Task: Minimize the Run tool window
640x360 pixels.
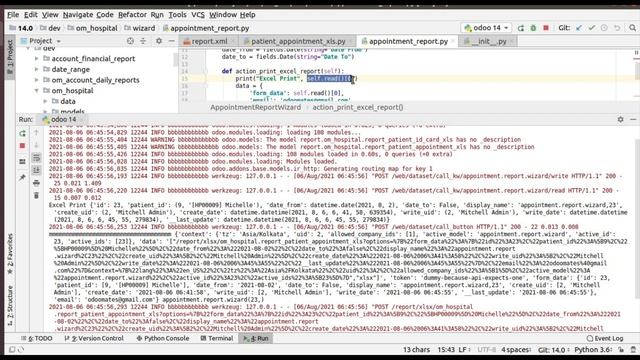Action: pyautogui.click(x=633, y=119)
